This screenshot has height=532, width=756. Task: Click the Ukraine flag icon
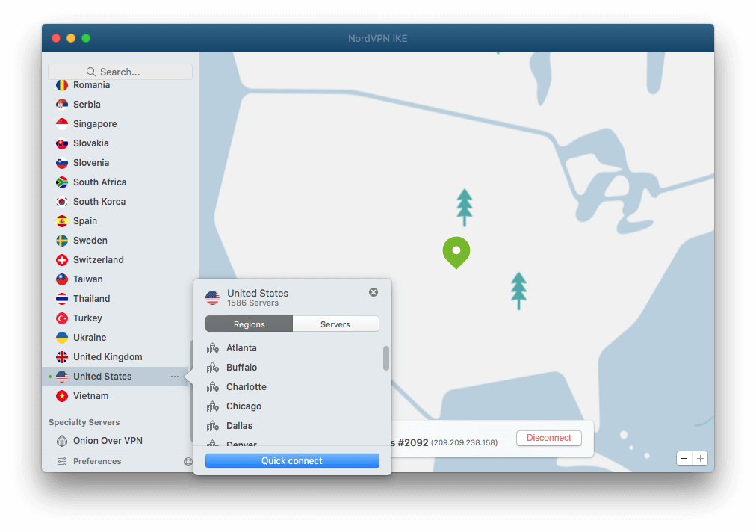[62, 338]
